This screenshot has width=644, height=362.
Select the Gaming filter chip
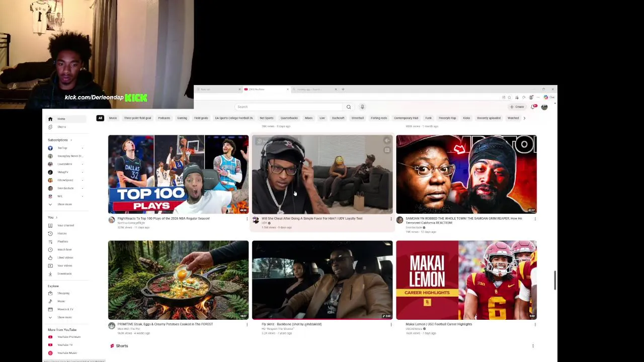click(182, 118)
